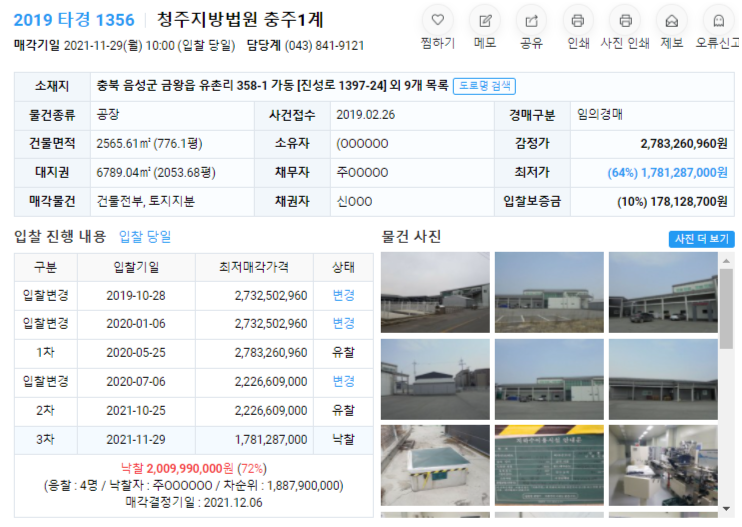Image resolution: width=742 pixels, height=527 pixels.
Task: Select the 청주지방법원 충주1계 court title
Action: pyautogui.click(x=240, y=19)
